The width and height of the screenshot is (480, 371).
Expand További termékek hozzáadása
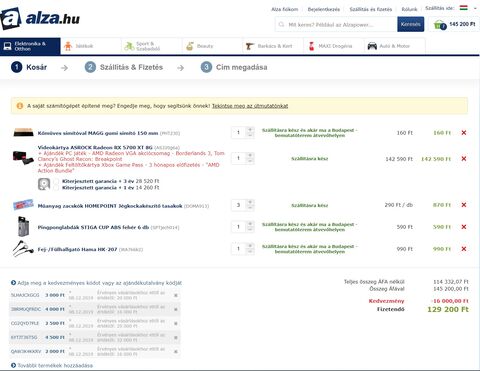[x=52, y=365]
